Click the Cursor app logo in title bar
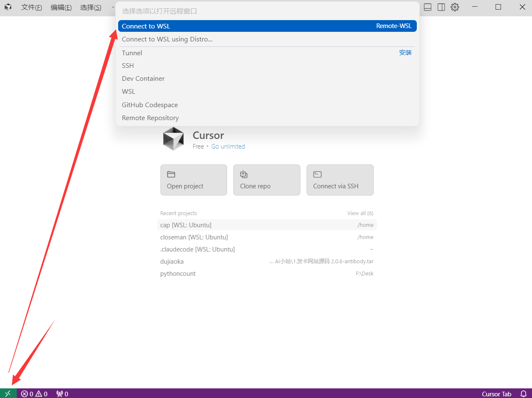 click(x=8, y=7)
